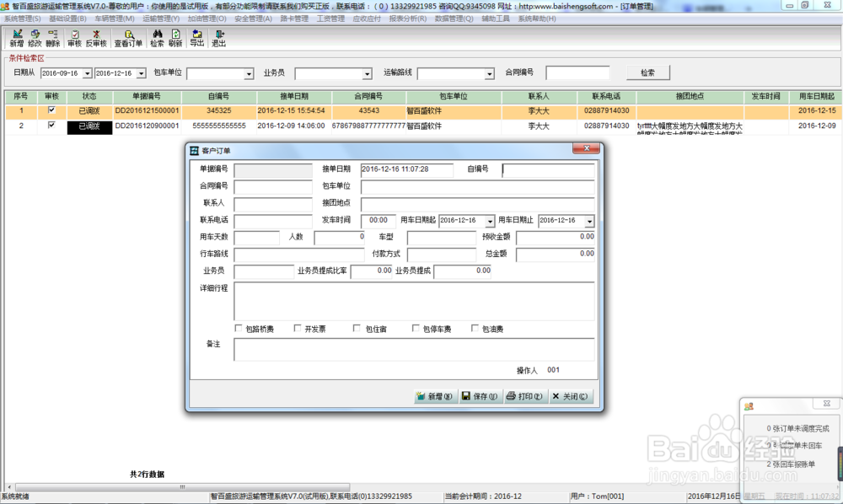Viewport: 843px width, 504px height.
Task: Open 查看订单 (view order) from the toolbar
Action: point(128,39)
